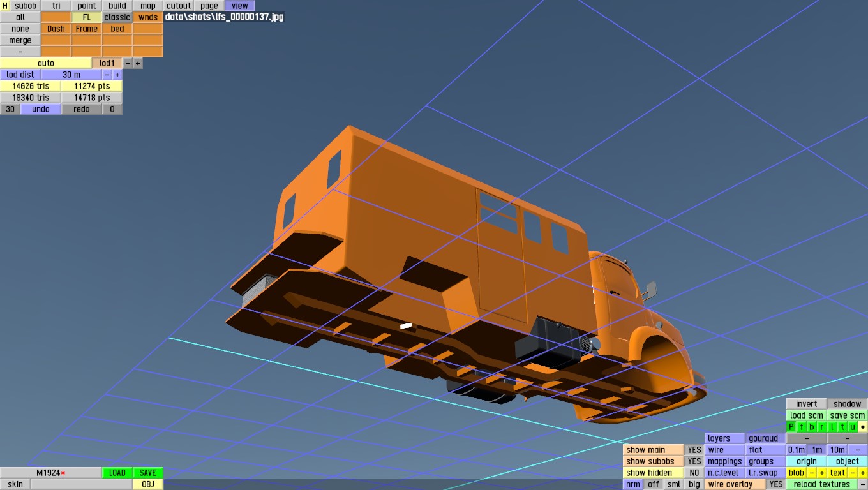Decrease LOD level with minus beside lod1

coord(128,63)
